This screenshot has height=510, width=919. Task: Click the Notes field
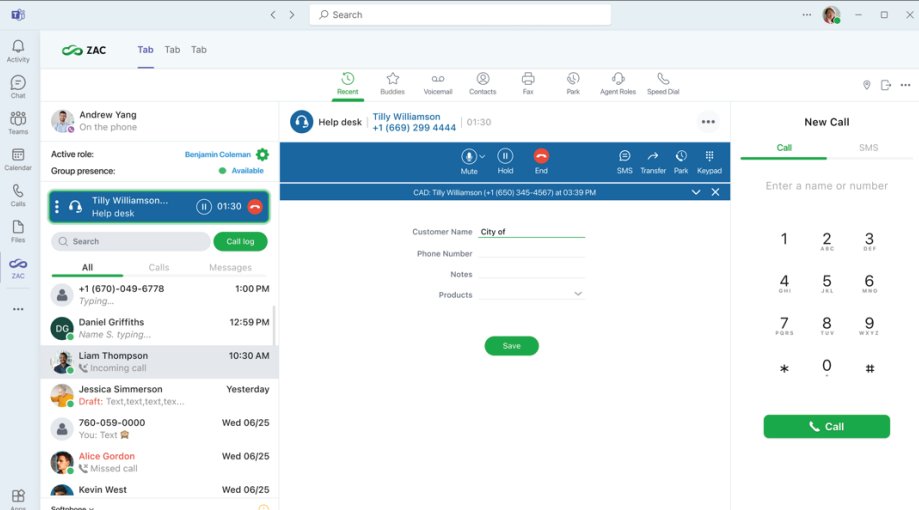coord(532,274)
